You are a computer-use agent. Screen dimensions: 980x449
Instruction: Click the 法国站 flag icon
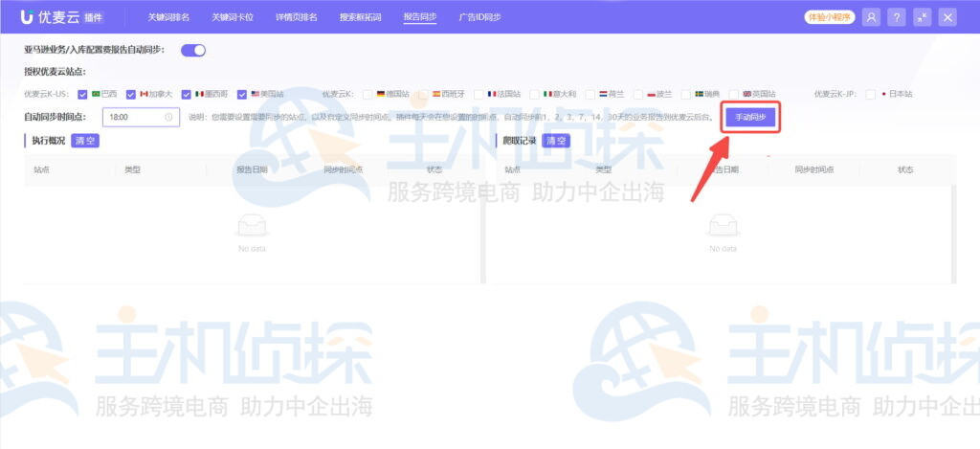(492, 94)
